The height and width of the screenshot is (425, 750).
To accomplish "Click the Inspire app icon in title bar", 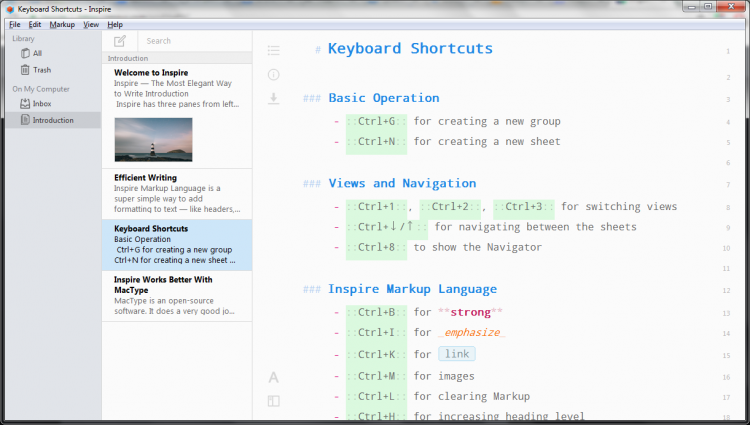I will pyautogui.click(x=10, y=9).
